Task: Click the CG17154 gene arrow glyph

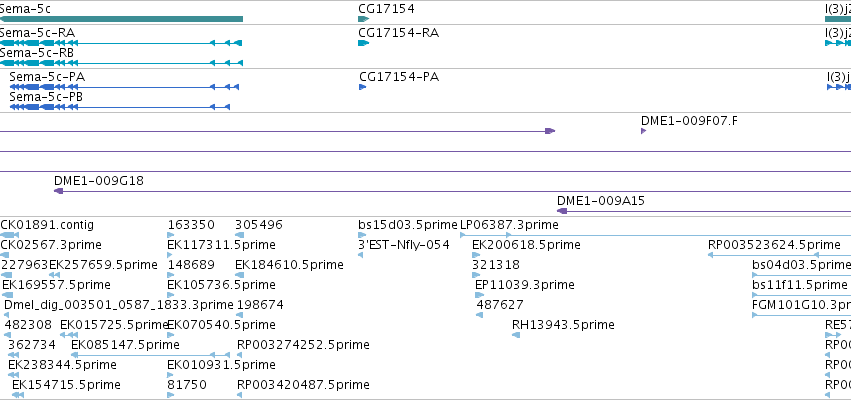Action: [x=364, y=19]
